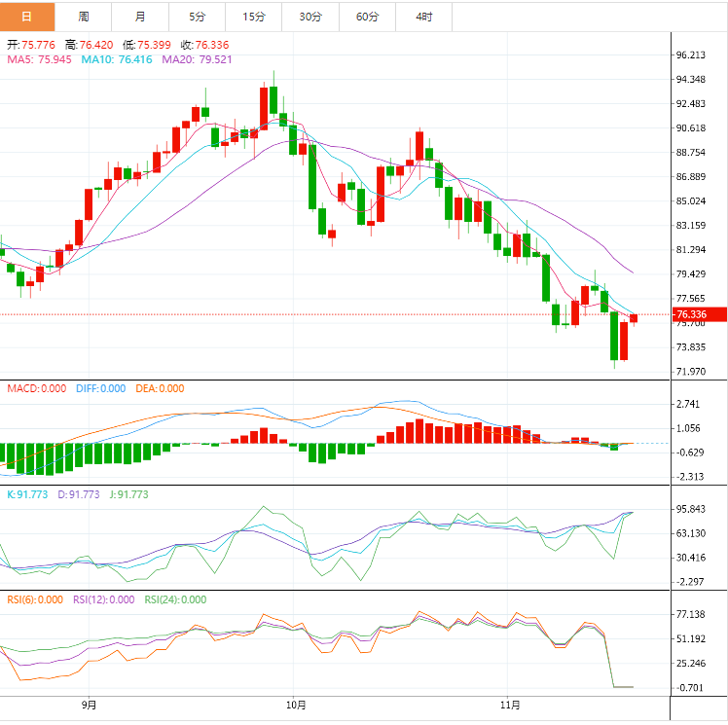Click the MA5 legend value
Screen dimensions: 728x725
[x=40, y=59]
